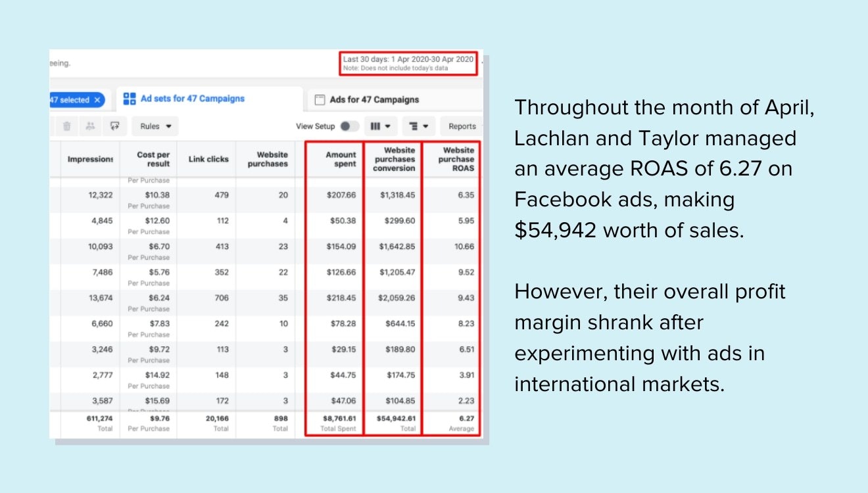Screen dimensions: 868x493
Task: Sort by Impressions column header
Action: (90, 159)
